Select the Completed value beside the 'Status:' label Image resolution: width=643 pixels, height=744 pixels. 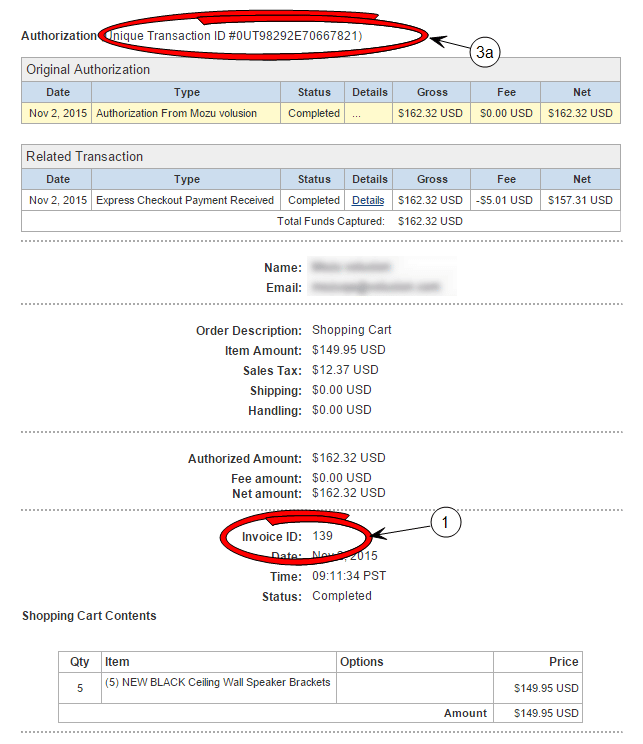point(342,595)
